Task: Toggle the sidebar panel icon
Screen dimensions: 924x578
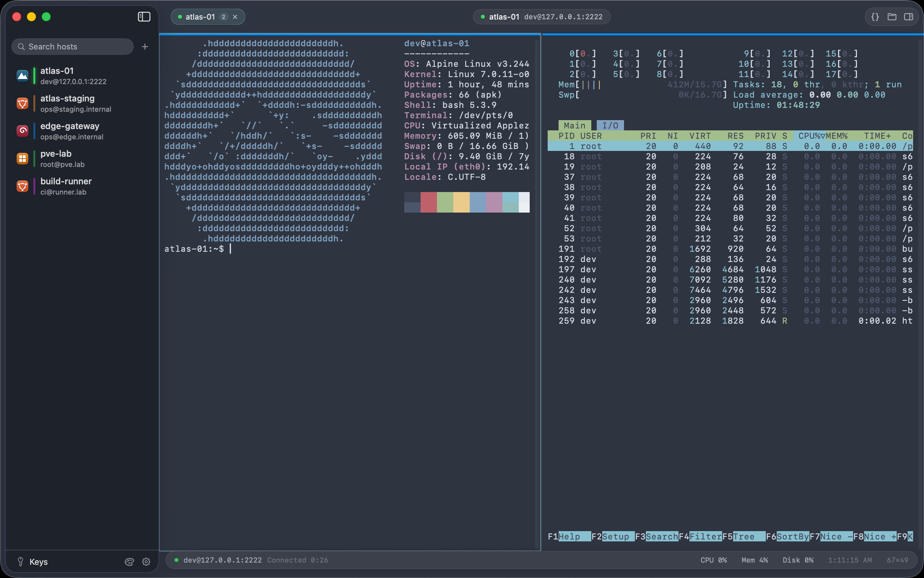Action: tap(144, 17)
